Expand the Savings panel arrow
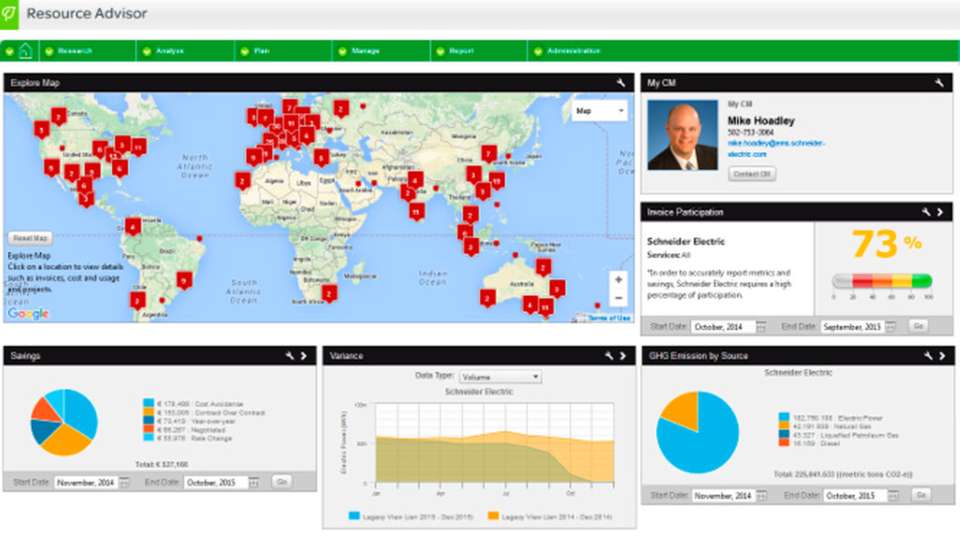The image size is (960, 540). [304, 356]
